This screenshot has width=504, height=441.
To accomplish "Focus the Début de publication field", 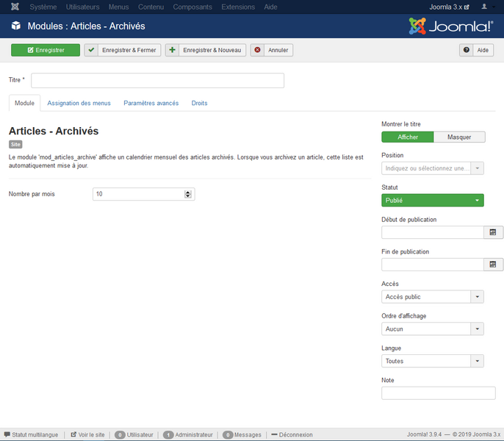I will coord(433,232).
